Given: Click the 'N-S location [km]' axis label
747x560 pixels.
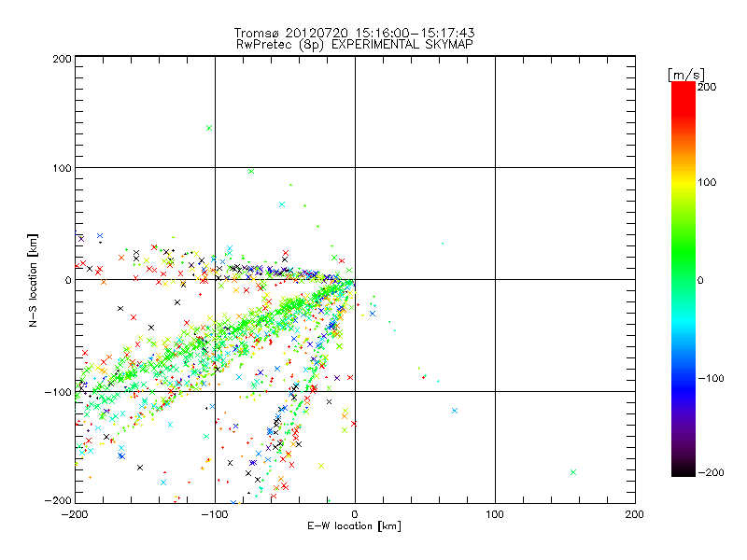Looking at the screenshot, I should pyautogui.click(x=33, y=280).
